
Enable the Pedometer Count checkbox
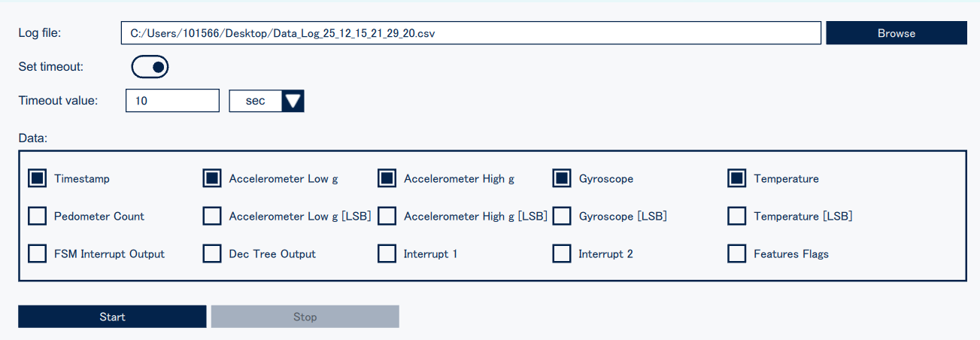38,217
